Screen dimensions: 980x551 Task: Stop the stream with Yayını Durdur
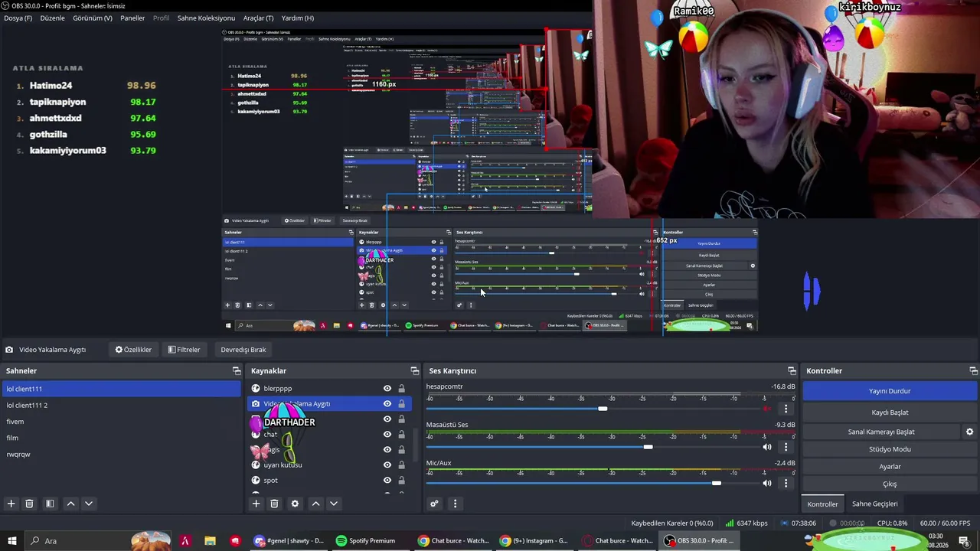pos(890,391)
